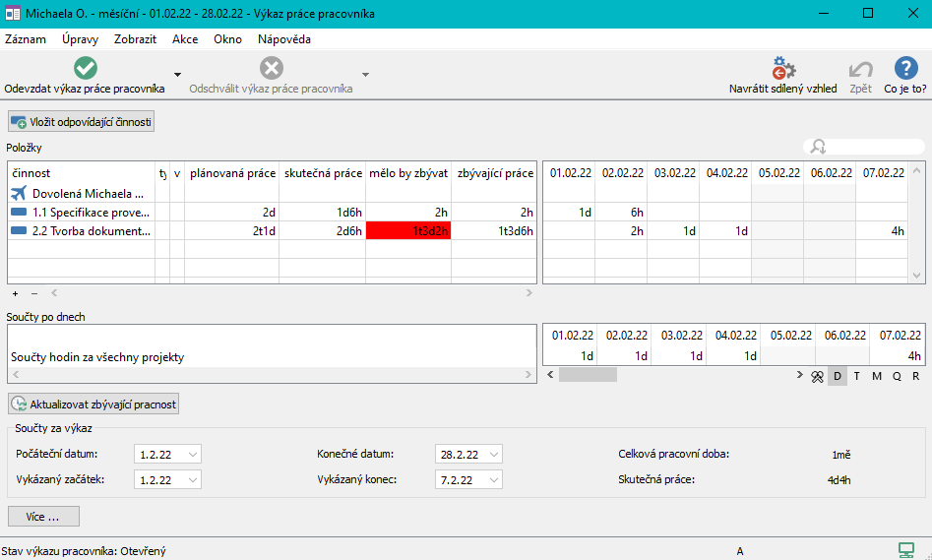Click the Aktualizovat zbývající pracnost button

pyautogui.click(x=93, y=404)
